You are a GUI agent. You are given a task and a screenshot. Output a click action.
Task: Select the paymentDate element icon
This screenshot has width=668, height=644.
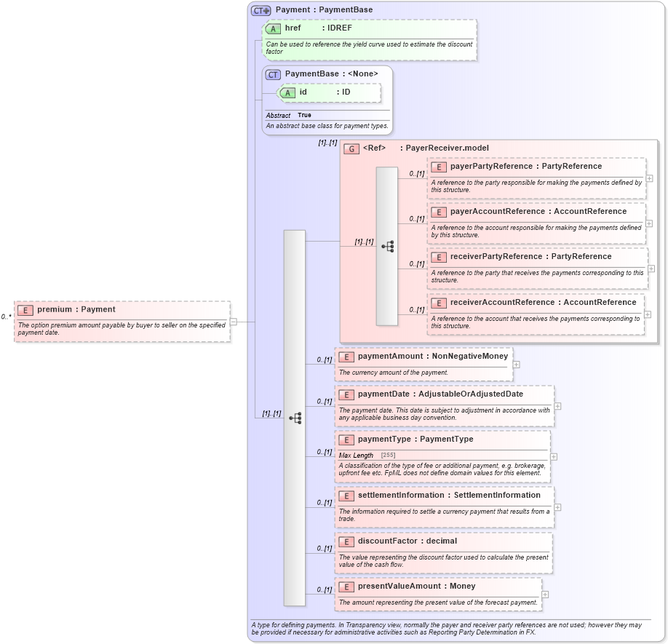(346, 394)
